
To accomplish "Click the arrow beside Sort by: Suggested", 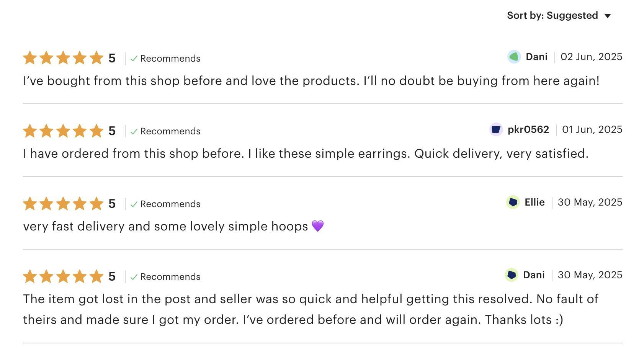I will [x=608, y=16].
